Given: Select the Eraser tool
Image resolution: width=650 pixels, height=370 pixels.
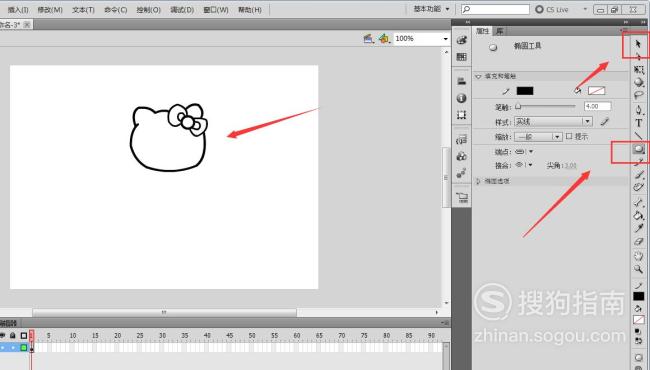Looking at the screenshot, I should [638, 242].
